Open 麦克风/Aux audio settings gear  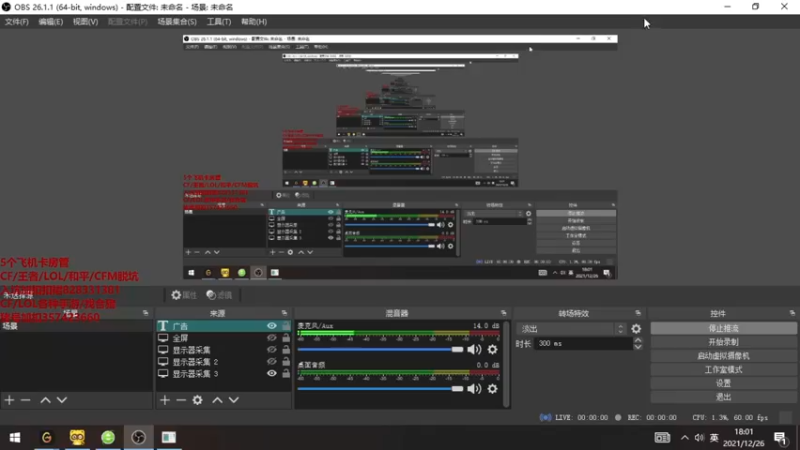click(492, 349)
